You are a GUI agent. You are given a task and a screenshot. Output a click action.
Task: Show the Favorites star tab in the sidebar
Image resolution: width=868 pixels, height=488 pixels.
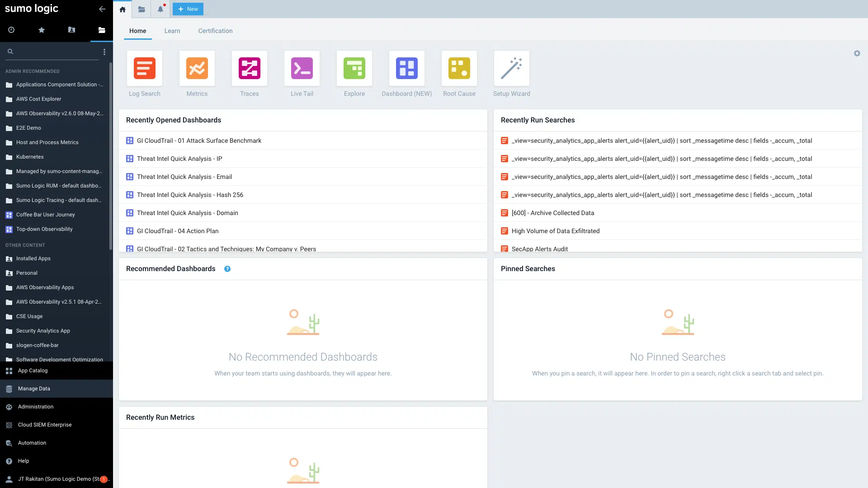pyautogui.click(x=42, y=30)
